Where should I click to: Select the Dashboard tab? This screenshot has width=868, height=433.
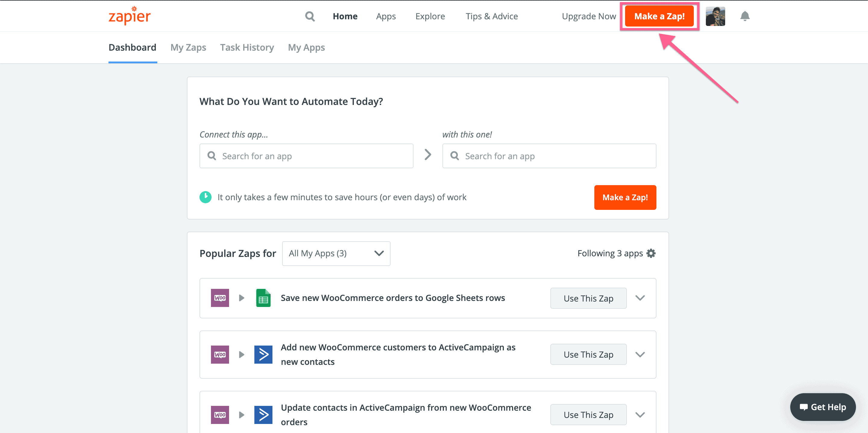[132, 47]
